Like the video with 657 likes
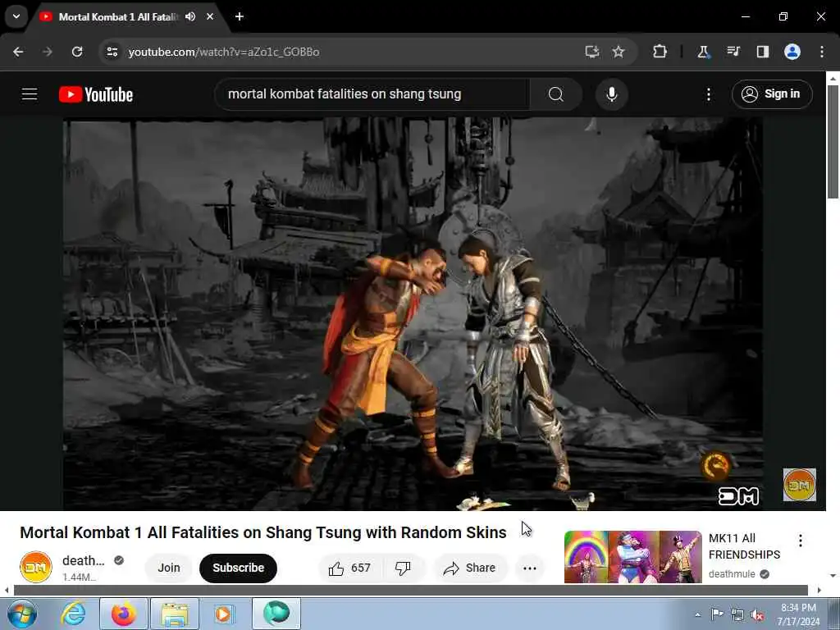Image resolution: width=840 pixels, height=630 pixels. tap(350, 568)
